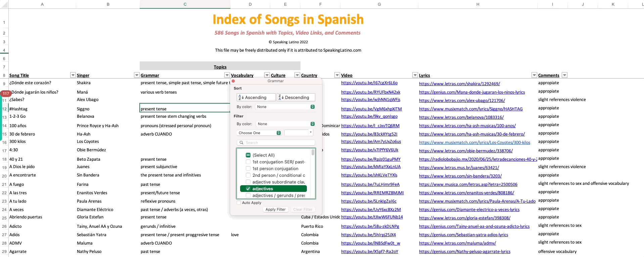Click the Clear Filter button
This screenshot has height=257, width=644.
click(303, 209)
